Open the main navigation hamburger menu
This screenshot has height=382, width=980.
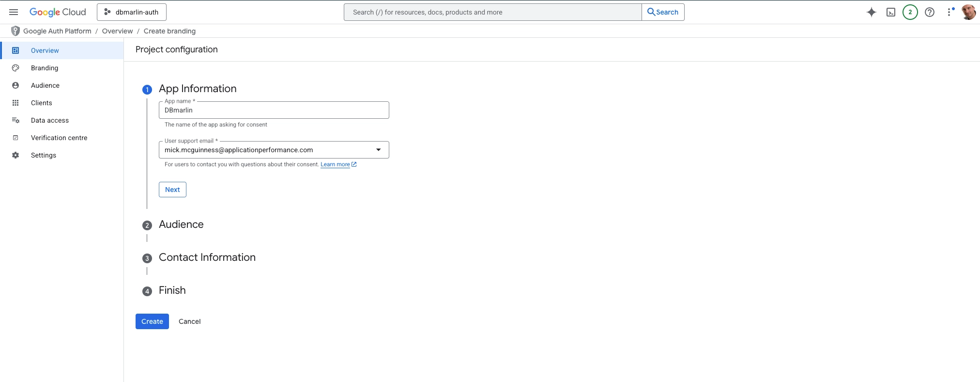pyautogui.click(x=14, y=12)
